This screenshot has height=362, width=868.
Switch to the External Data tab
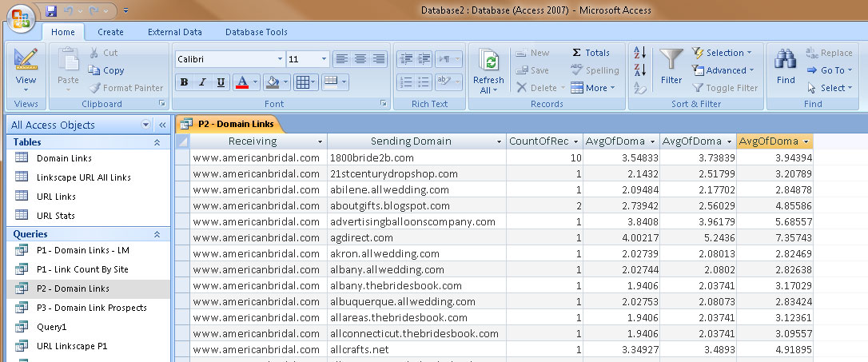tap(175, 31)
